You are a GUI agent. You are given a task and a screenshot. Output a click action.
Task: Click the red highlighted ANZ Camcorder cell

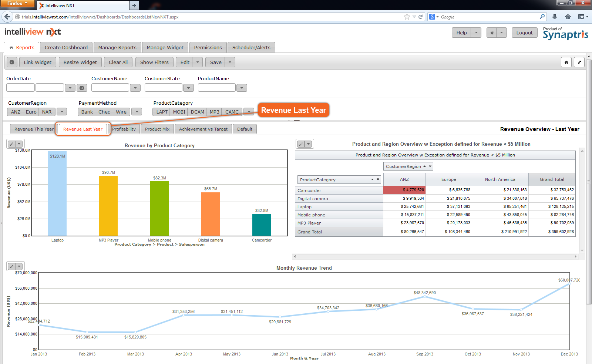(404, 190)
